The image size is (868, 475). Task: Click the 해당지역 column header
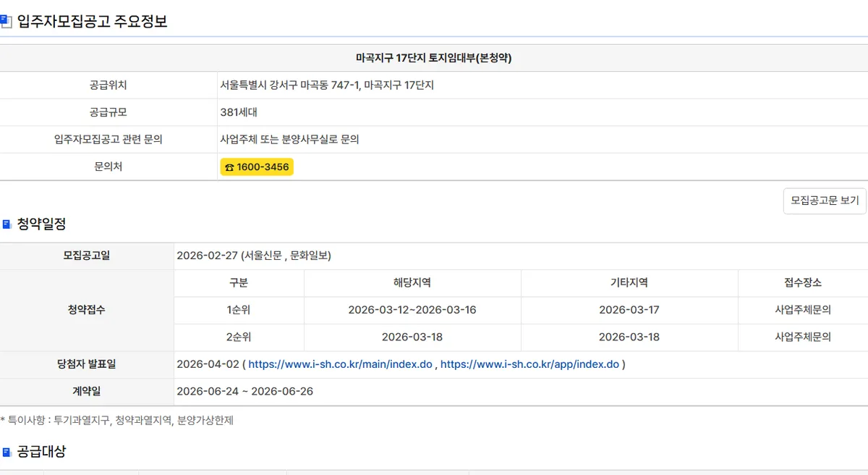pyautogui.click(x=412, y=283)
